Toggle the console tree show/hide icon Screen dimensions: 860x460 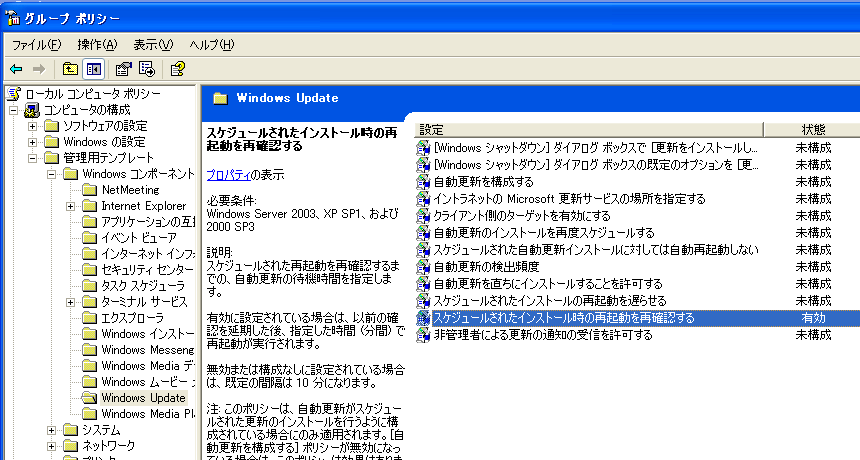tap(93, 69)
